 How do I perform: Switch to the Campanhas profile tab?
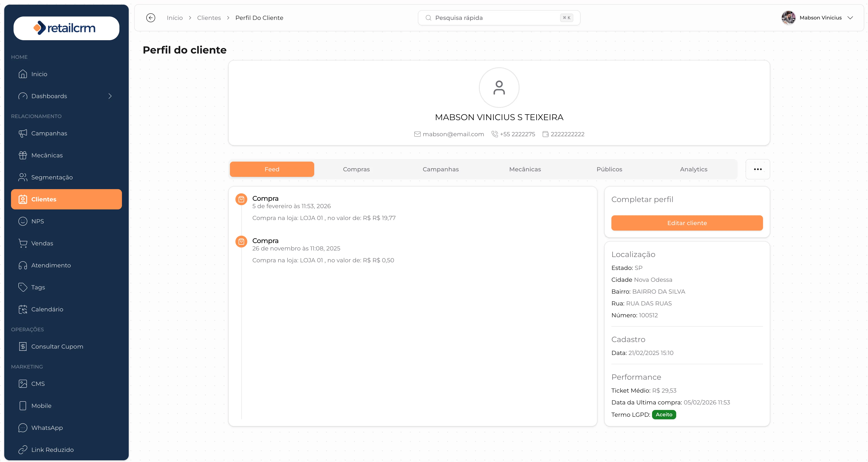tap(440, 169)
